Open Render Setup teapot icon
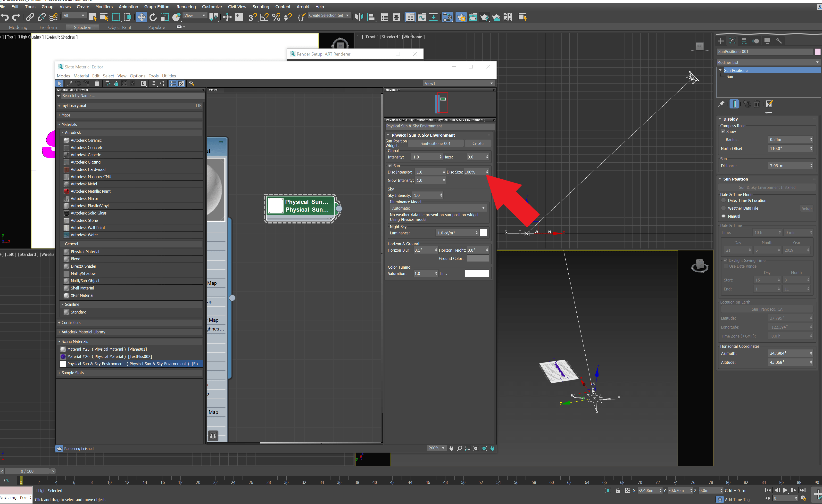The height and width of the screenshot is (504, 822). pyautogui.click(x=461, y=17)
